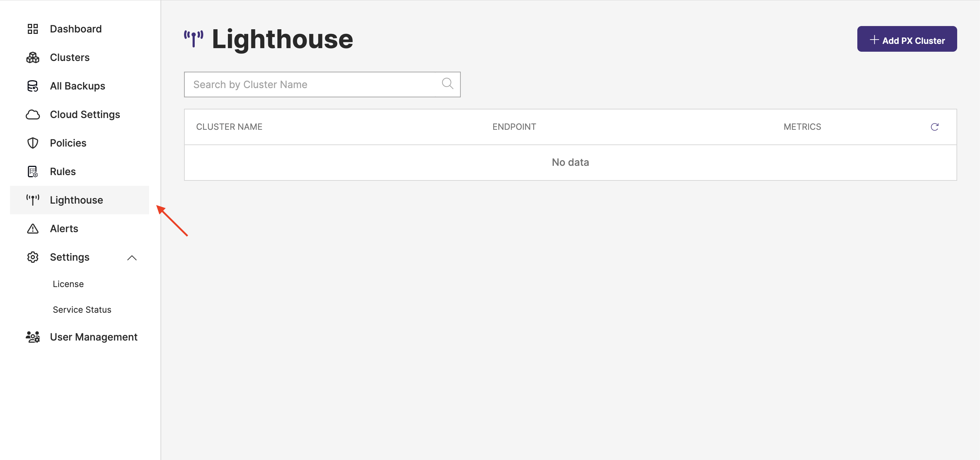The image size is (980, 460).
Task: Refresh the cluster table
Action: point(934,127)
